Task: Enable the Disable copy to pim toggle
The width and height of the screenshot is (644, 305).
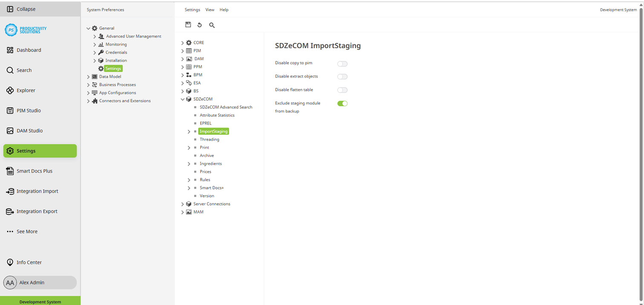Action: [x=342, y=64]
